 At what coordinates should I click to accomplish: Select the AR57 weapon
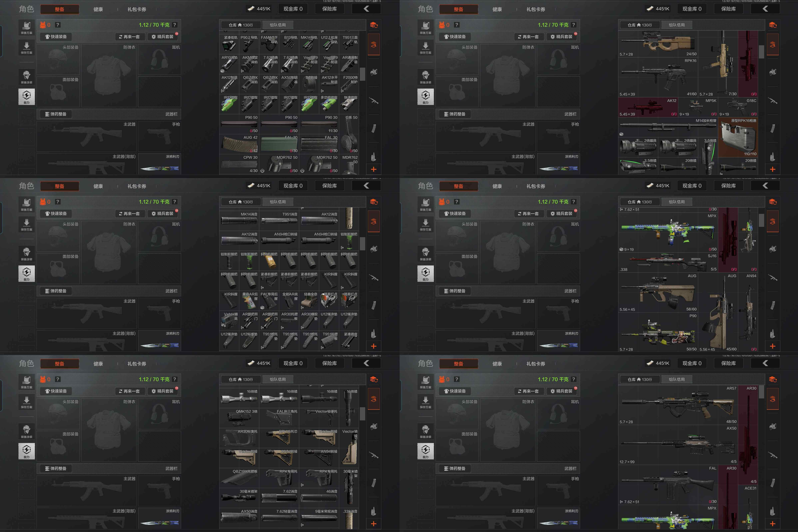(678, 405)
